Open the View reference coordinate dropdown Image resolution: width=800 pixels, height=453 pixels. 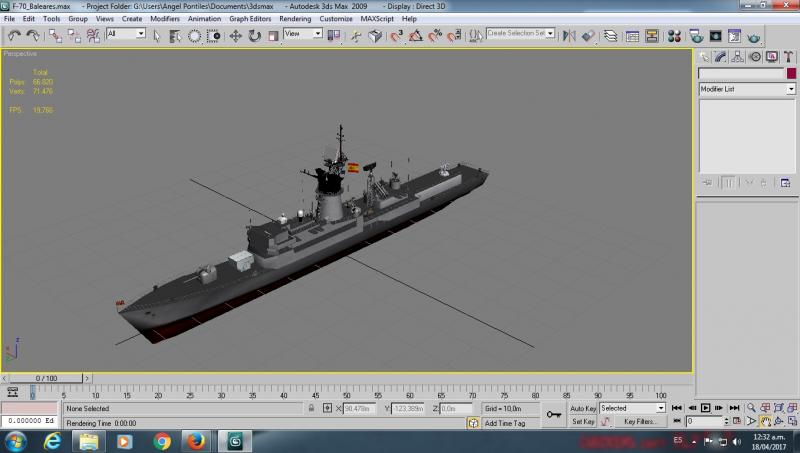pos(303,34)
